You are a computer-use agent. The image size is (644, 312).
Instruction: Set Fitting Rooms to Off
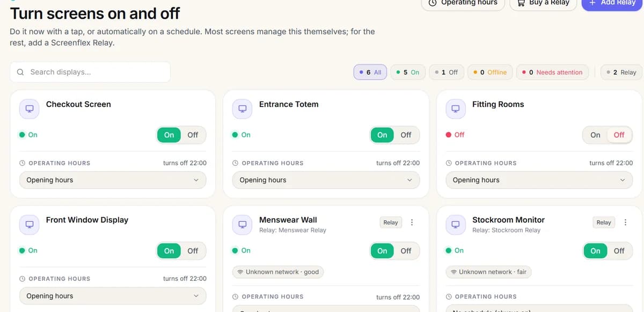pos(619,135)
